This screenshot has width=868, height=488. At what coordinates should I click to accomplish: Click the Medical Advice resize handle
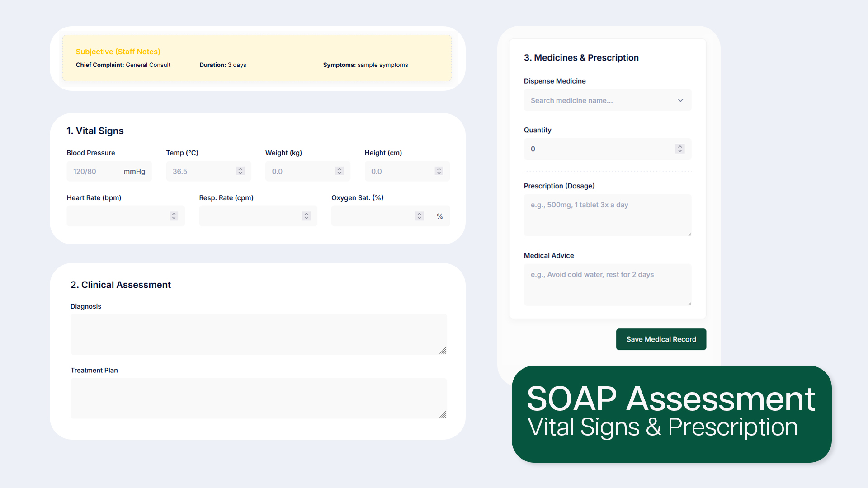pos(689,304)
